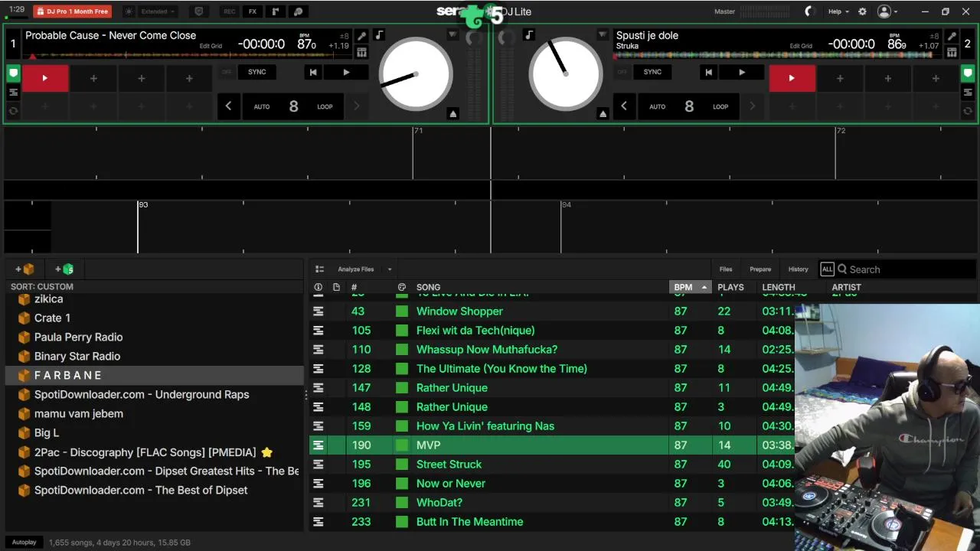Halve deck 1 auto loop length
Screen dimensions: 980x551
(x=228, y=106)
